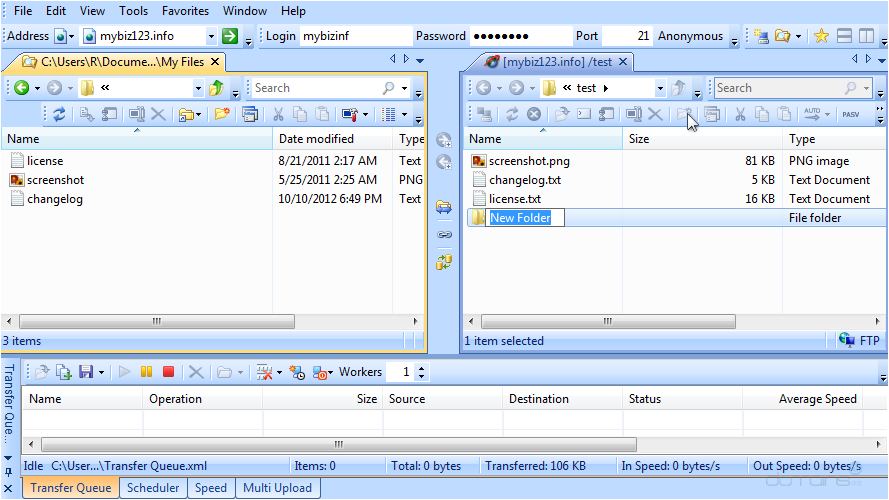This screenshot has width=889, height=500.
Task: Click the Password input field
Action: click(x=521, y=36)
